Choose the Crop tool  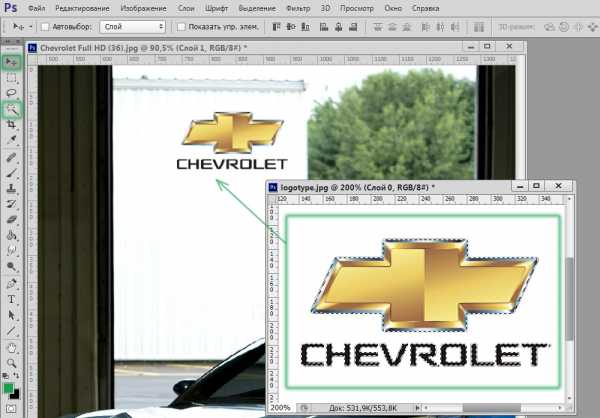click(x=12, y=125)
